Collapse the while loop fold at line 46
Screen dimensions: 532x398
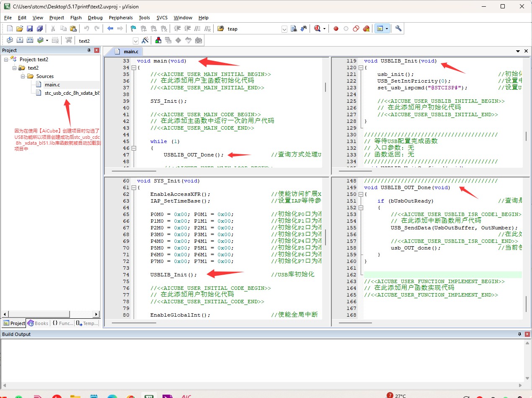coord(134,148)
